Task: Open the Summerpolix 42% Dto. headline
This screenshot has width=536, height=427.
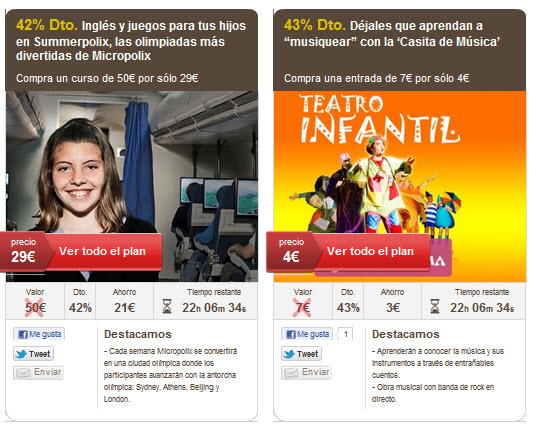Action: point(131,40)
